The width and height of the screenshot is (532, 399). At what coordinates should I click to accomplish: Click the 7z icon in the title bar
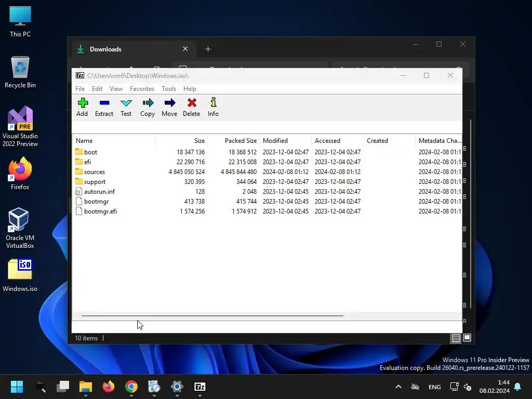[x=80, y=75]
